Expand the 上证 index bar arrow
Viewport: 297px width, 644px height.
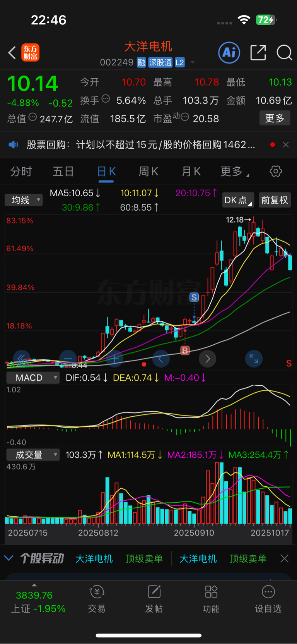tap(34, 585)
